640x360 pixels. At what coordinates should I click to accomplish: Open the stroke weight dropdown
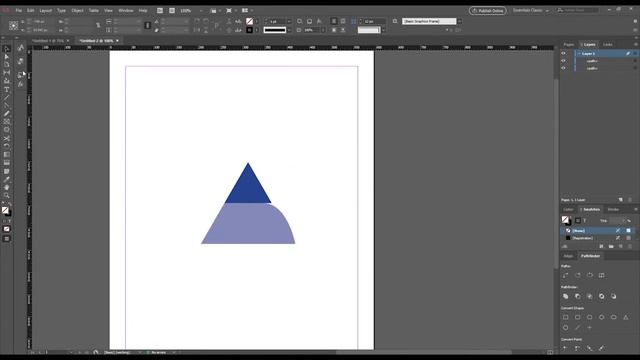tap(289, 21)
